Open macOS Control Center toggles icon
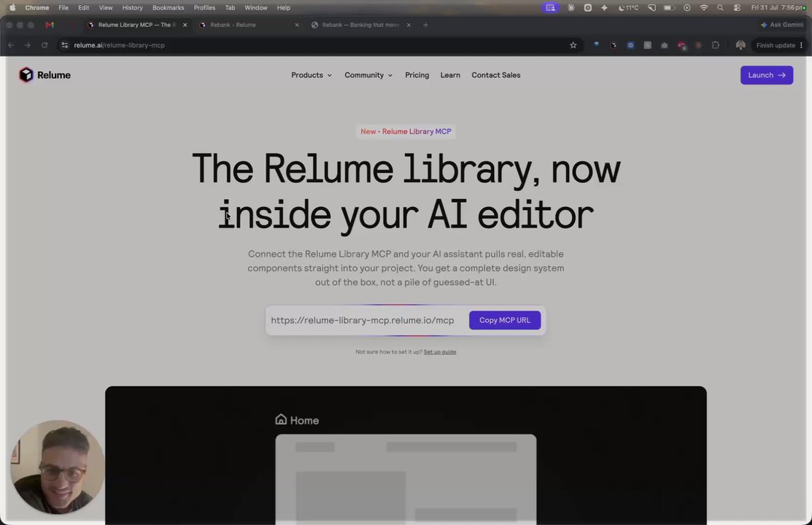The height and width of the screenshot is (525, 812). (x=738, y=8)
